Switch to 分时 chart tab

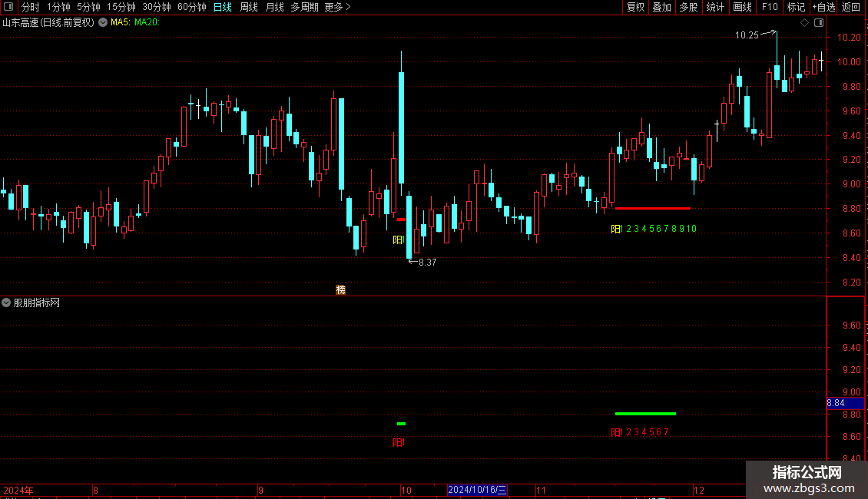(x=31, y=7)
